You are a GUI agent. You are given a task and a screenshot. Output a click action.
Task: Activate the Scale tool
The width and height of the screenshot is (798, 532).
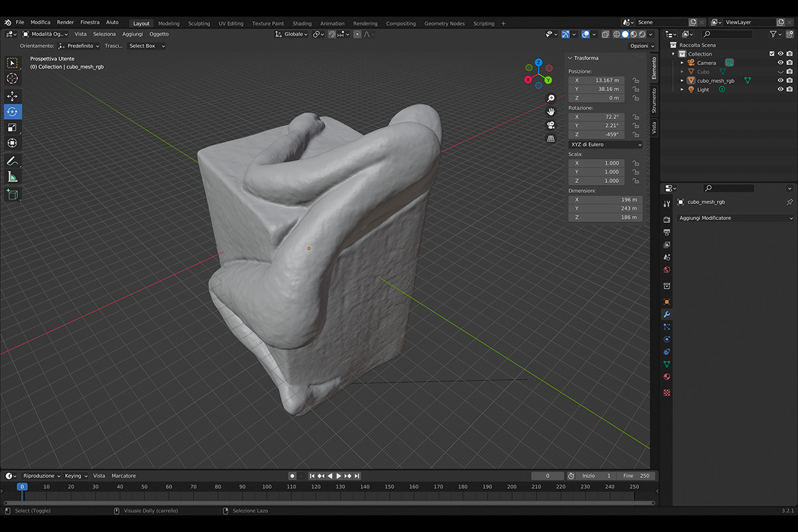[12, 127]
